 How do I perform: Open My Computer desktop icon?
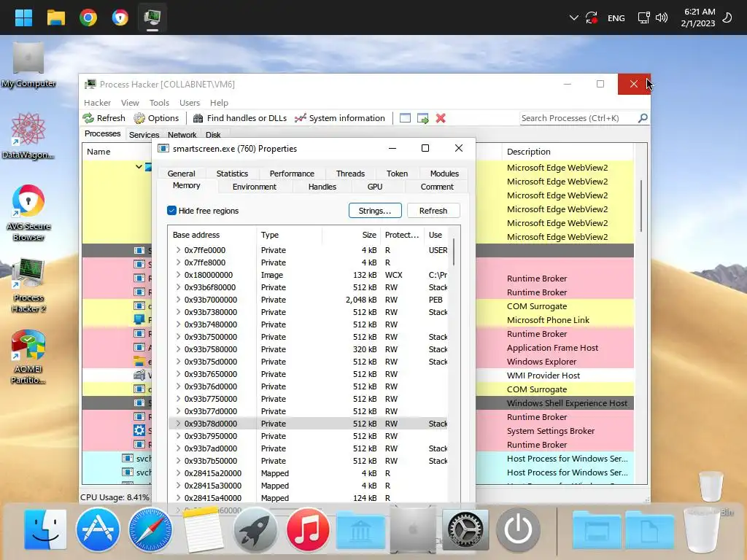pos(28,66)
